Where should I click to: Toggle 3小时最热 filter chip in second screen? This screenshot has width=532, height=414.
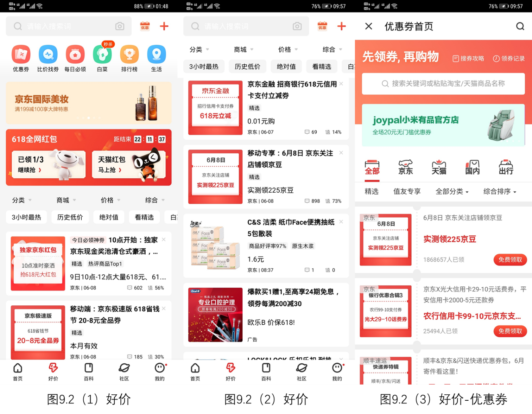tap(204, 66)
